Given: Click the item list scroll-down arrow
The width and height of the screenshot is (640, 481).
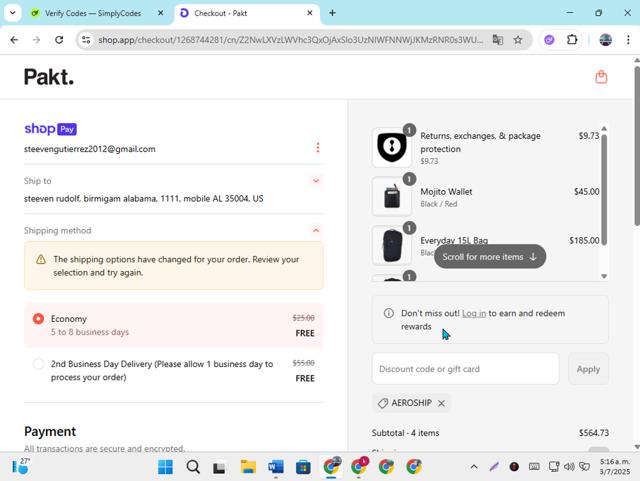Looking at the screenshot, I should (x=604, y=276).
